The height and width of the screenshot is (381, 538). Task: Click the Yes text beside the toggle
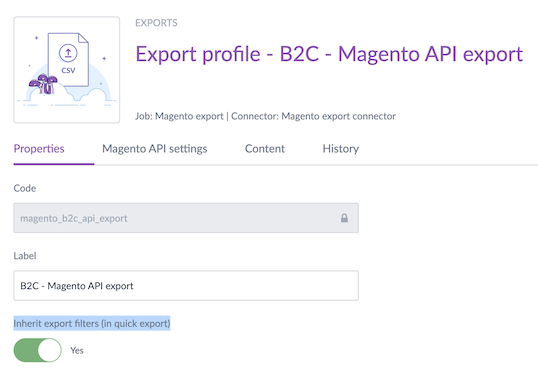[x=77, y=350]
